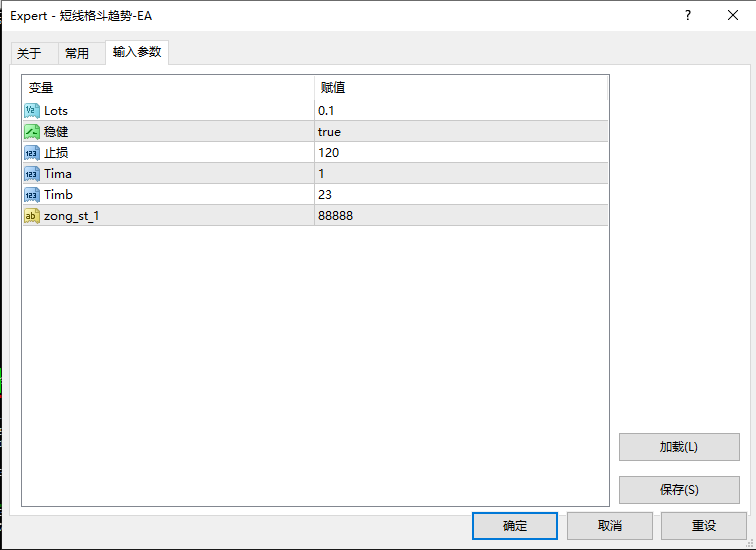Click the 止损 integer type icon
Screen dimensions: 756x550
32,153
